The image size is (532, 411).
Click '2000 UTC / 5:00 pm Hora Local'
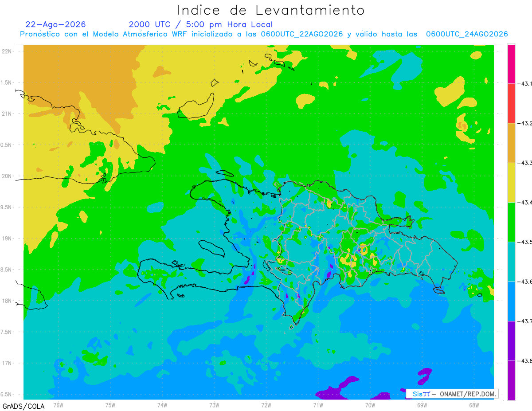201,24
